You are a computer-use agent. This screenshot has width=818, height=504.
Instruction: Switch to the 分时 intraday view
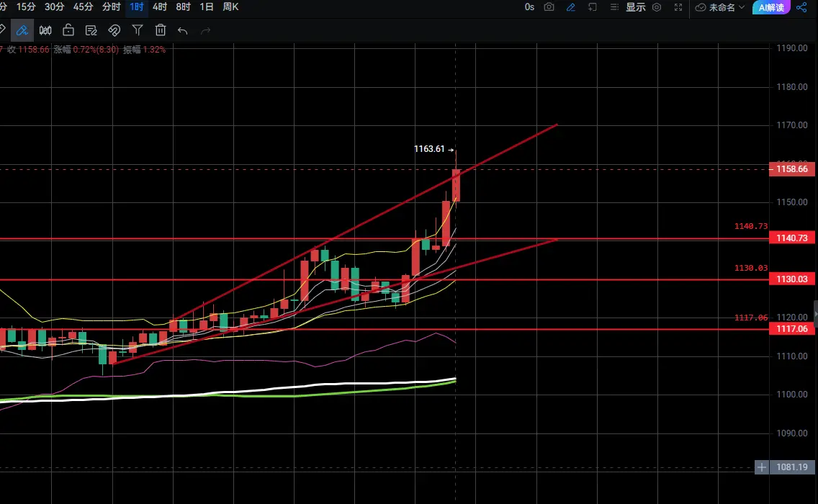(x=111, y=6)
